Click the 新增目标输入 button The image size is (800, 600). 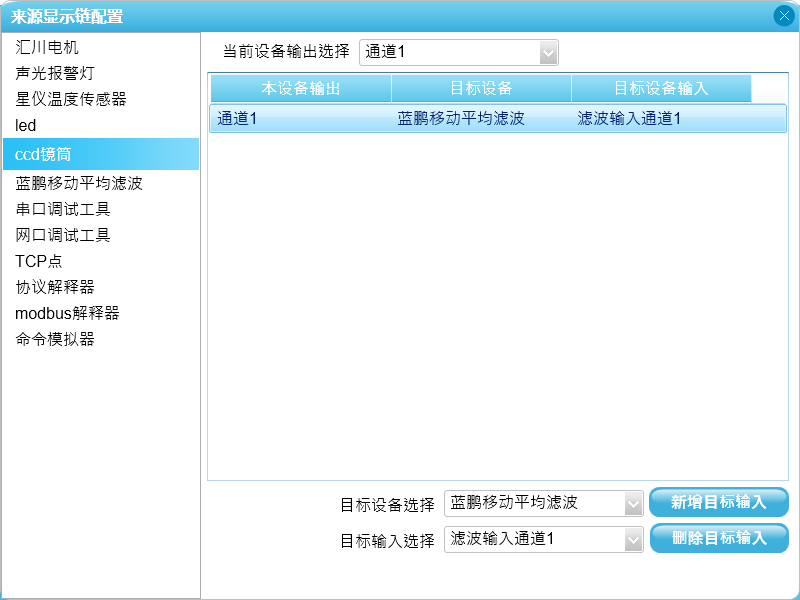(718, 502)
